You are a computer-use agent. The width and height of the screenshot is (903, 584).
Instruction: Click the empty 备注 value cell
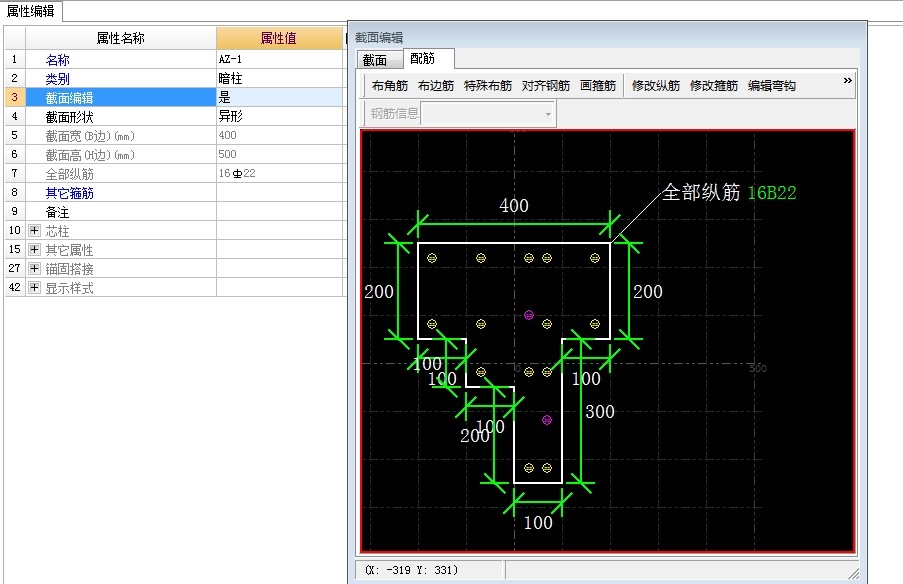point(279,211)
